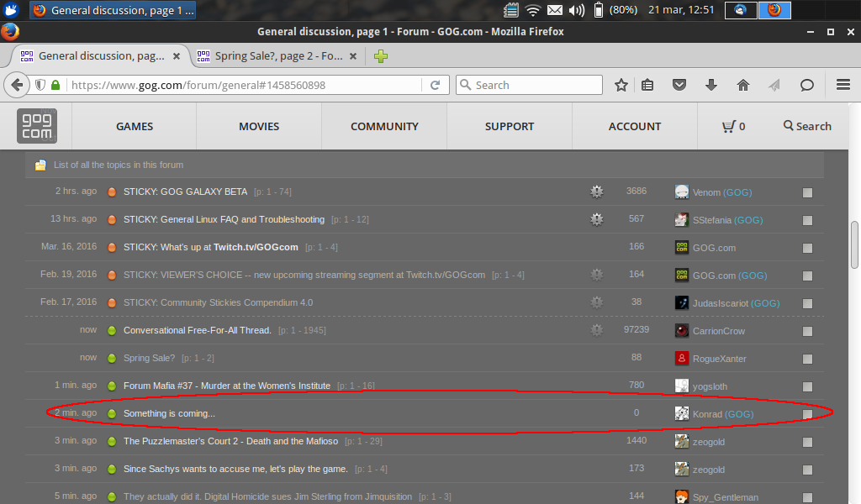
Task: Tick the checkbox on Conversational Free-For-All row
Action: [807, 331]
